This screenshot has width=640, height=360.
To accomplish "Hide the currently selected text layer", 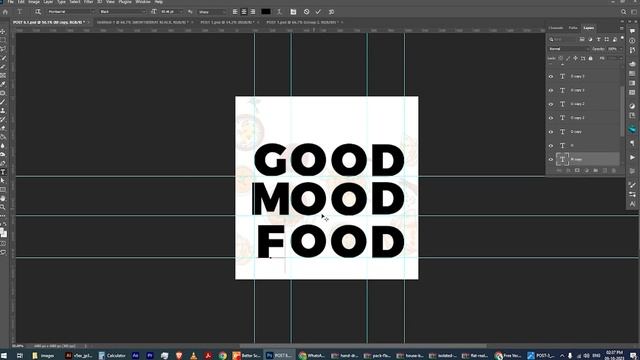I will [551, 159].
